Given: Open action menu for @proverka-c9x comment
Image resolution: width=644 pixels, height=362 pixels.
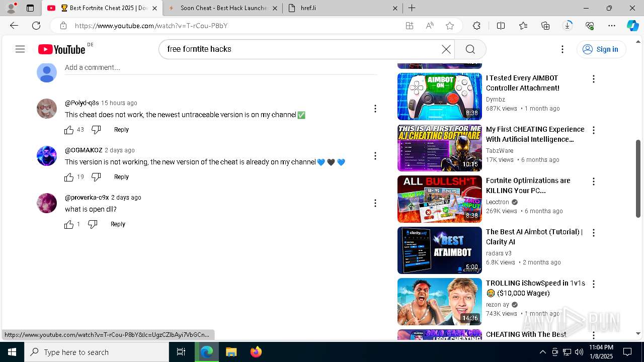Looking at the screenshot, I should click(375, 203).
